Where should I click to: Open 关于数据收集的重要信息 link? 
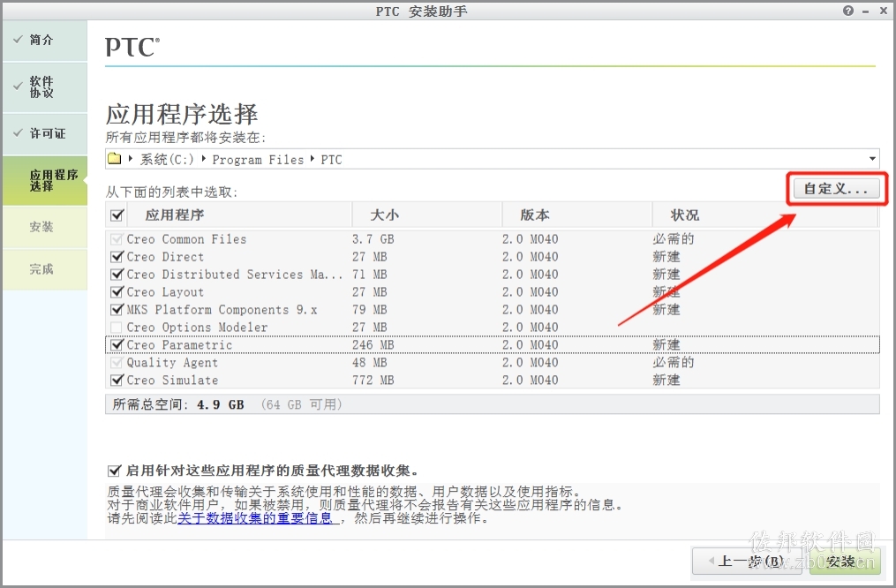click(255, 518)
